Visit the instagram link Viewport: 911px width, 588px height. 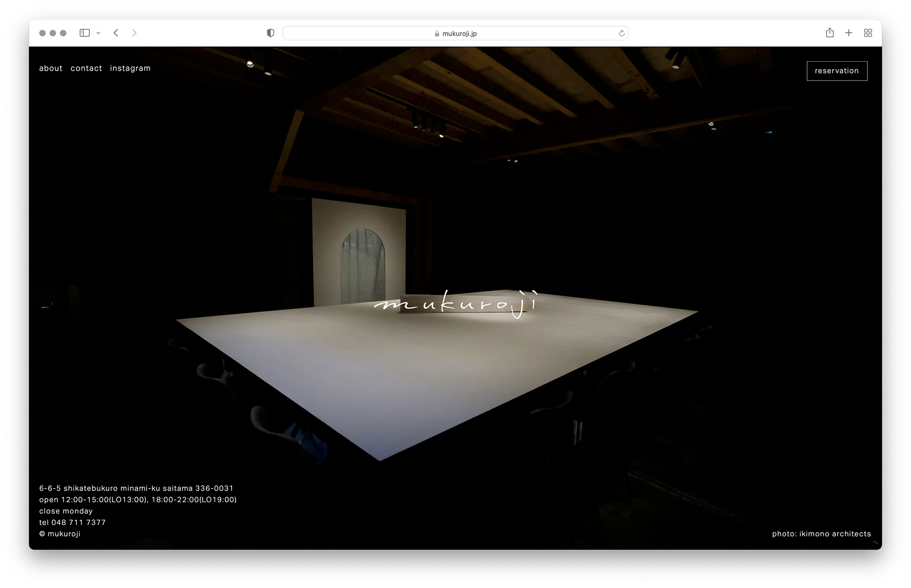[x=130, y=68]
